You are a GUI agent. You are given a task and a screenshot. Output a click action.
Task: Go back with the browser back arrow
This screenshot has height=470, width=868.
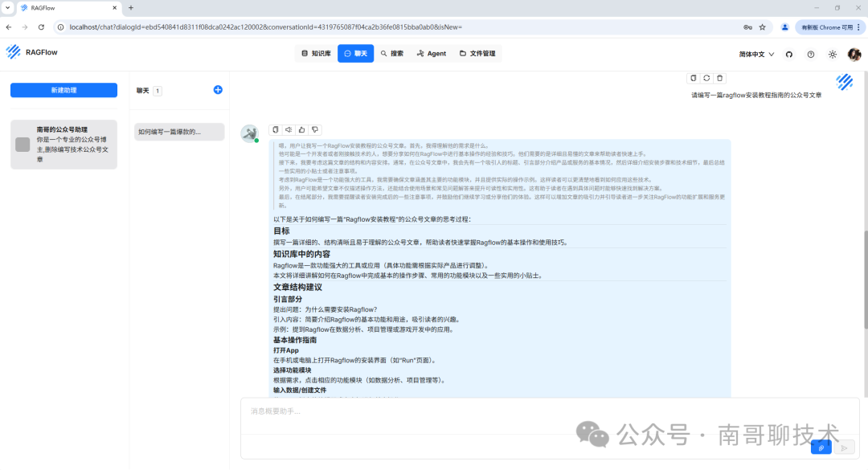pyautogui.click(x=9, y=27)
